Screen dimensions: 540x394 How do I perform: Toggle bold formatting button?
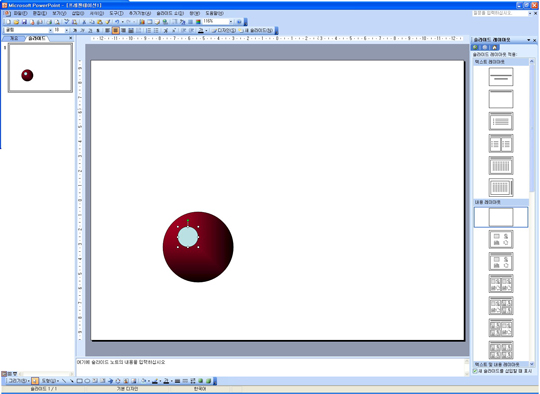coord(75,30)
